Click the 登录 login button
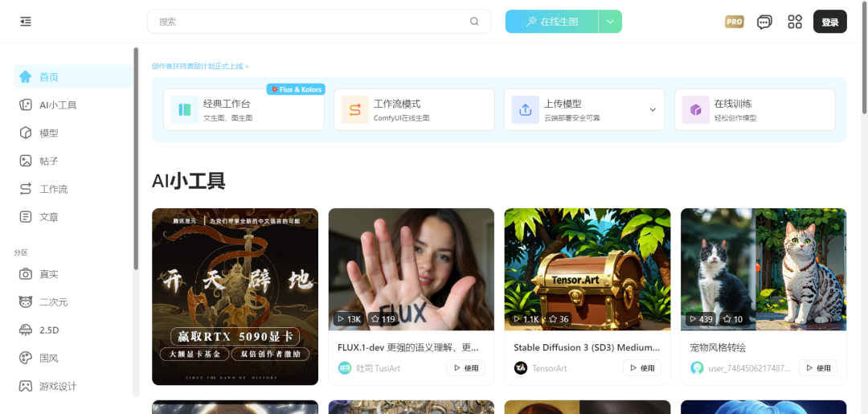The height and width of the screenshot is (414, 868). pos(829,22)
